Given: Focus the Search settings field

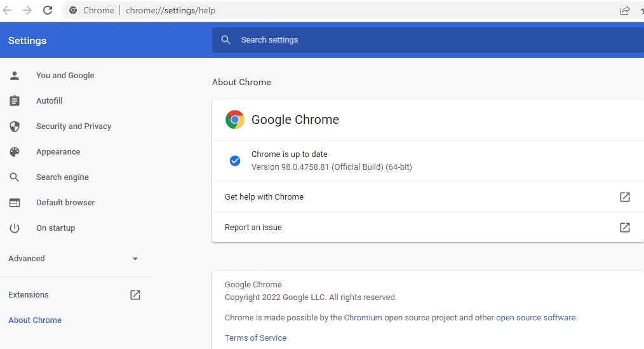Looking at the screenshot, I should pyautogui.click(x=428, y=40).
